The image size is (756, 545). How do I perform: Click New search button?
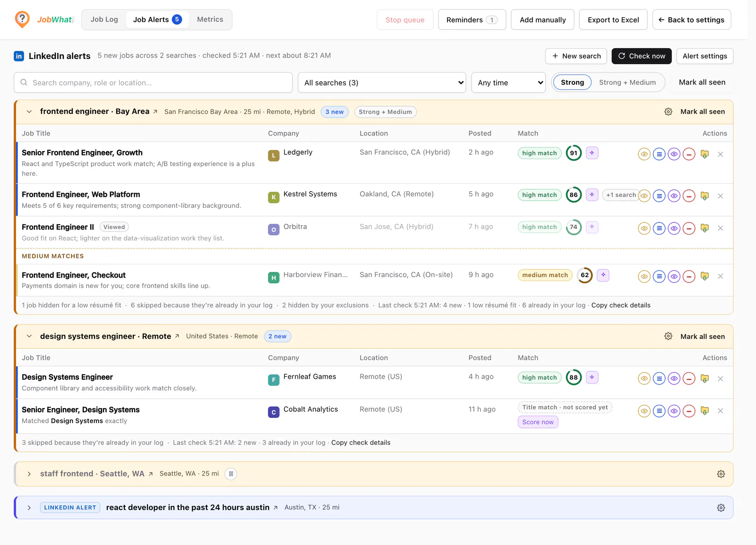pos(576,56)
